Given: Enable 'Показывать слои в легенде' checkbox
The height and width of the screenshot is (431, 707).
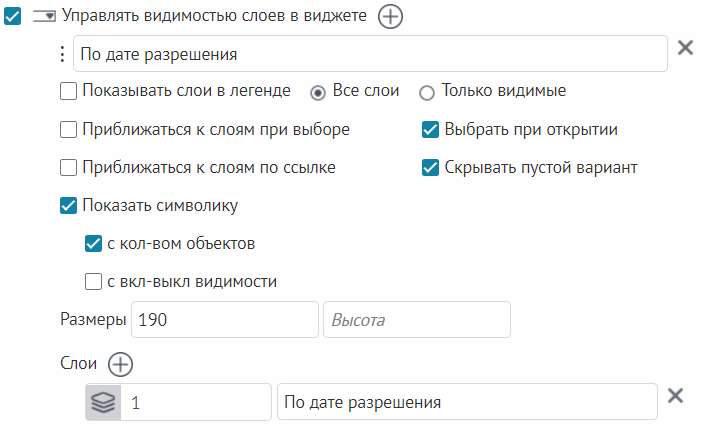Looking at the screenshot, I should pyautogui.click(x=69, y=91).
